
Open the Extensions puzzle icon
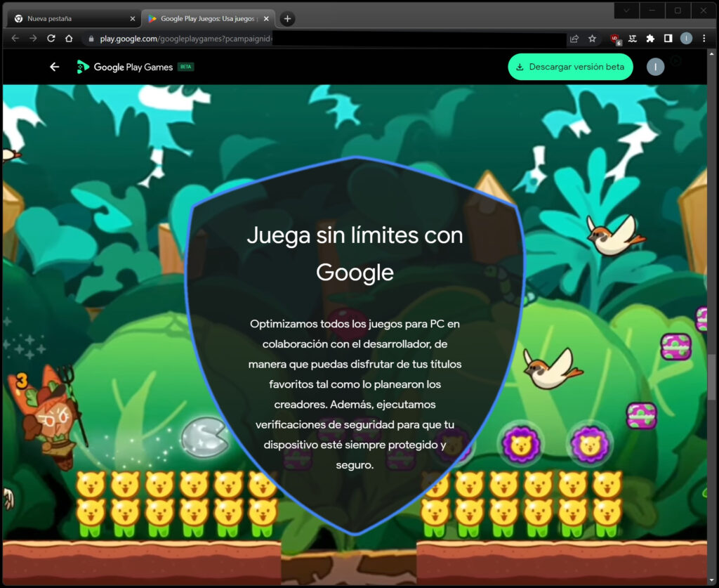click(650, 39)
